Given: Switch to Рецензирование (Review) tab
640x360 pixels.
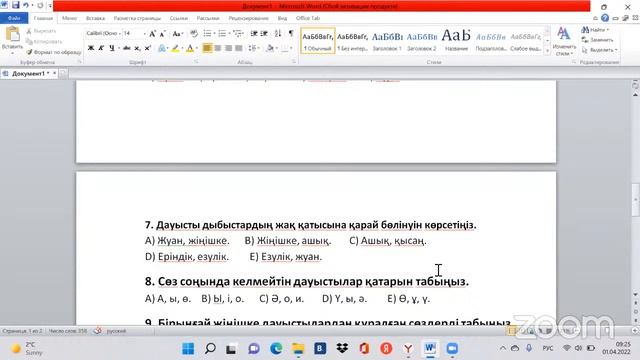Looking at the screenshot, I should click(x=248, y=18).
